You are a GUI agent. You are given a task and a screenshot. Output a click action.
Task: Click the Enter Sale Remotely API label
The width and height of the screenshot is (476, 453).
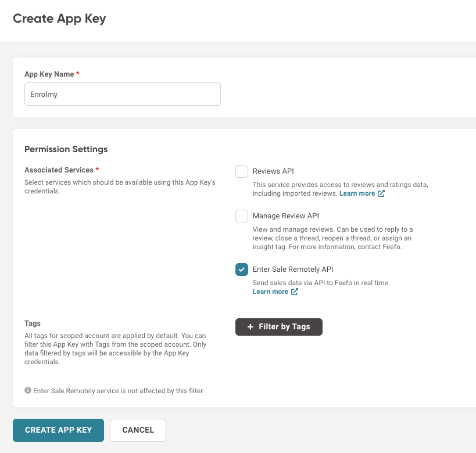point(293,269)
